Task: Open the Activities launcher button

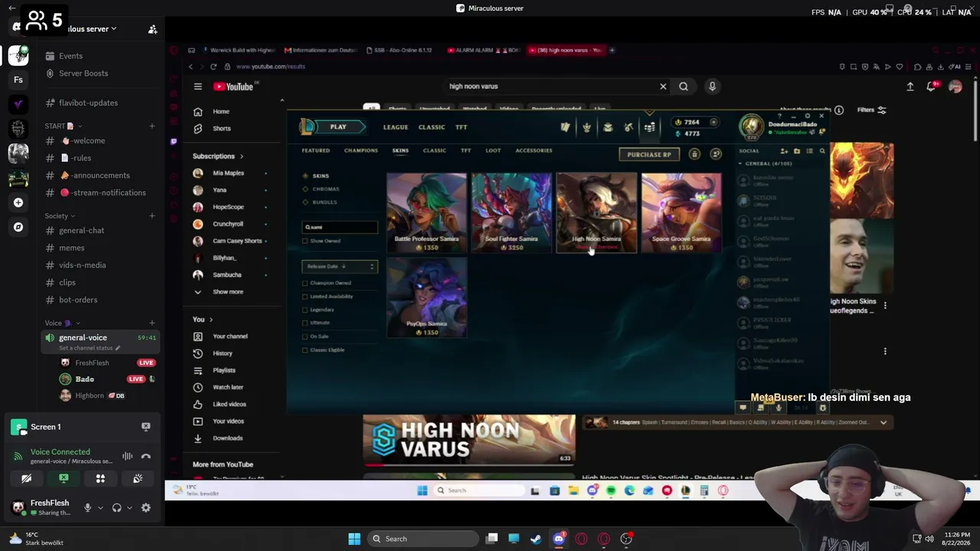Action: coord(100,479)
